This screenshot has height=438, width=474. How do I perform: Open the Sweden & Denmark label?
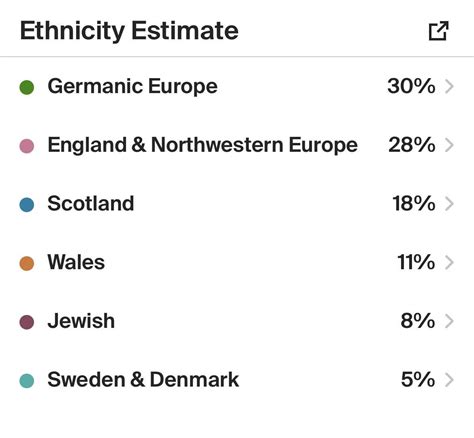coord(143,379)
